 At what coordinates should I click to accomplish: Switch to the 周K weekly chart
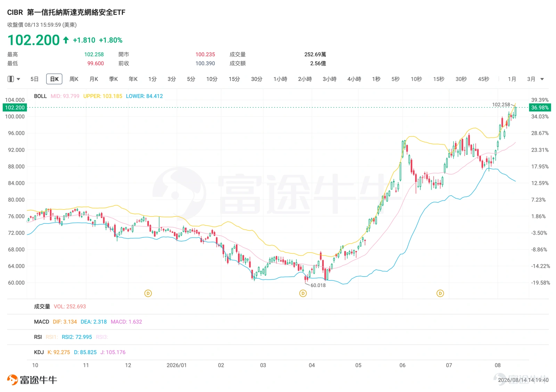[74, 79]
